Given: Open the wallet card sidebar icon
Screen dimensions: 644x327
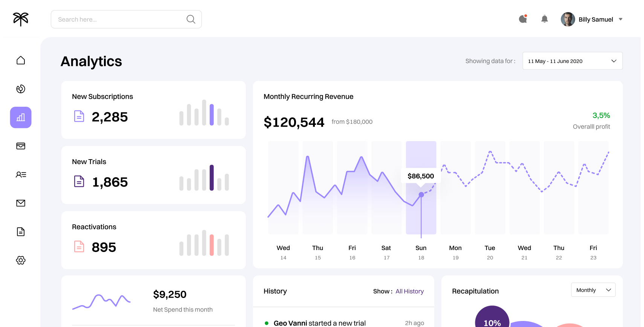Looking at the screenshot, I should click(x=21, y=146).
